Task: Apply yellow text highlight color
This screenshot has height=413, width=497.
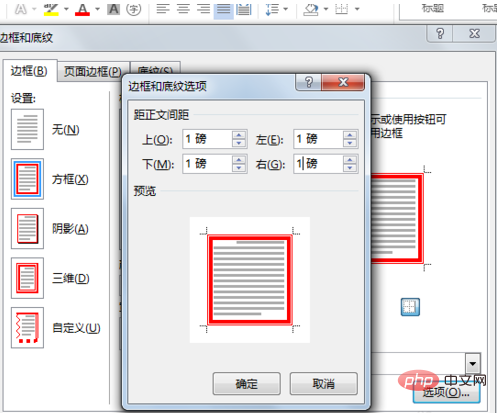Action: [51, 9]
